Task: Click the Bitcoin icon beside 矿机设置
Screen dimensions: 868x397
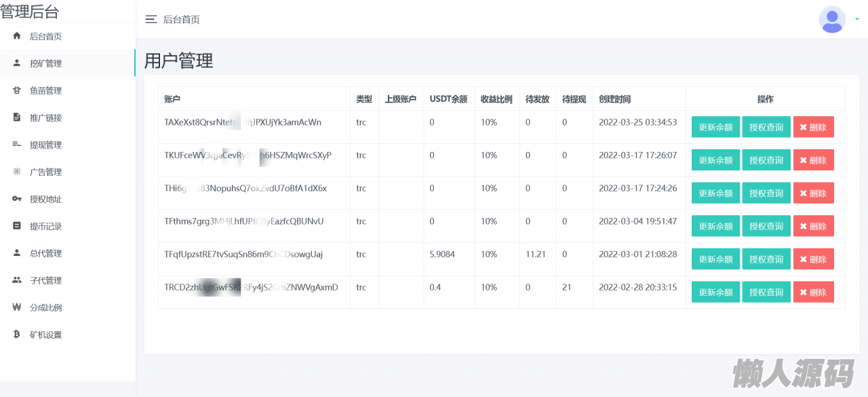Action: tap(17, 335)
